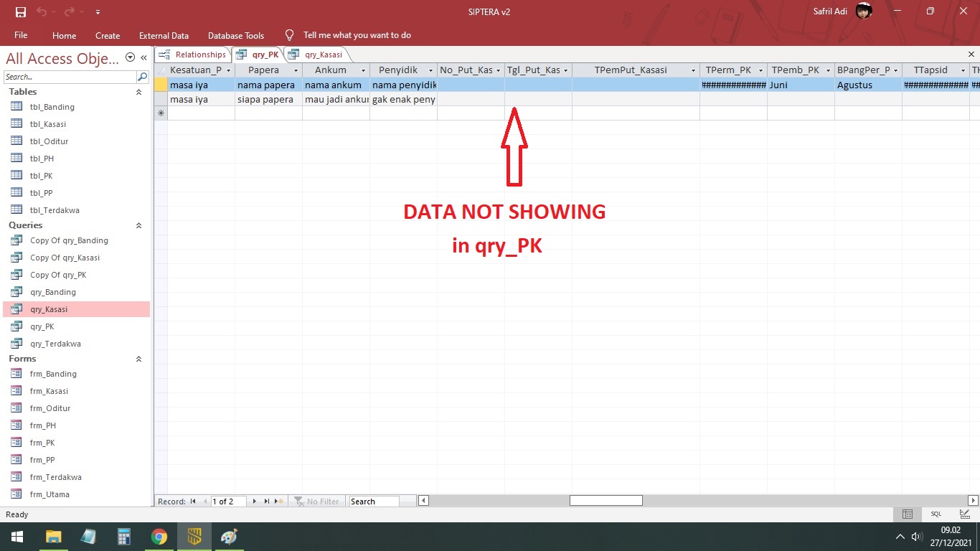
Task: Switch to SQL View in status bar
Action: click(936, 514)
